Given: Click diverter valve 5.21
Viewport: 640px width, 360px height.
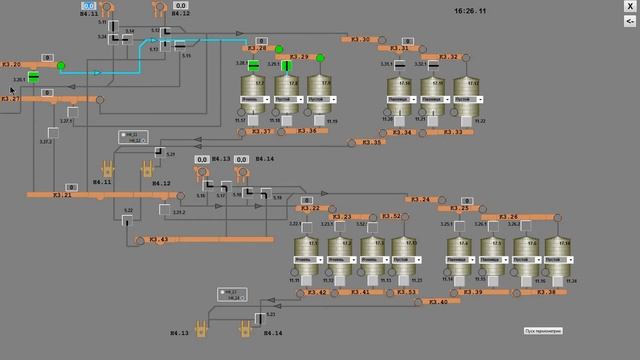Looking at the screenshot, I should coord(160,153).
